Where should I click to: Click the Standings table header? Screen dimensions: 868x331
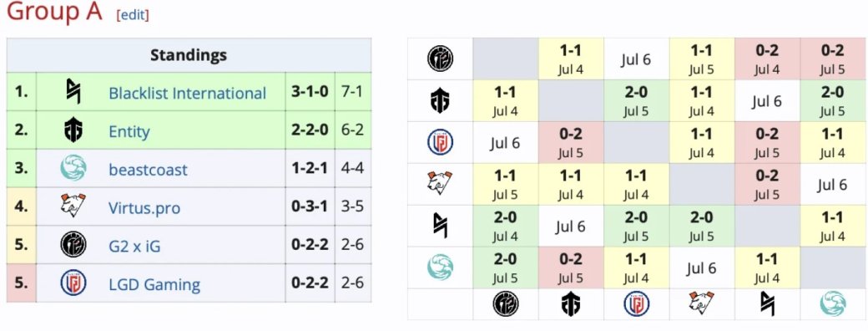click(x=189, y=55)
